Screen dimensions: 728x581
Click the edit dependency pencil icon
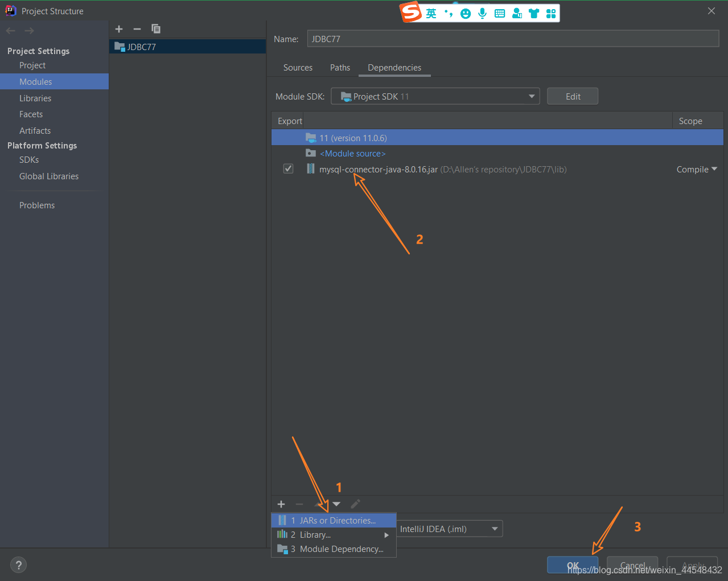pos(356,504)
